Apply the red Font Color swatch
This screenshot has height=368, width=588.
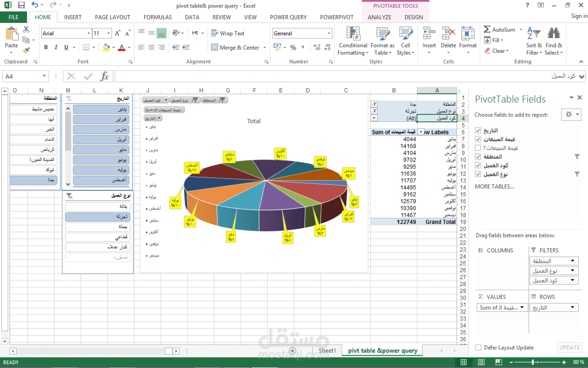pos(121,47)
